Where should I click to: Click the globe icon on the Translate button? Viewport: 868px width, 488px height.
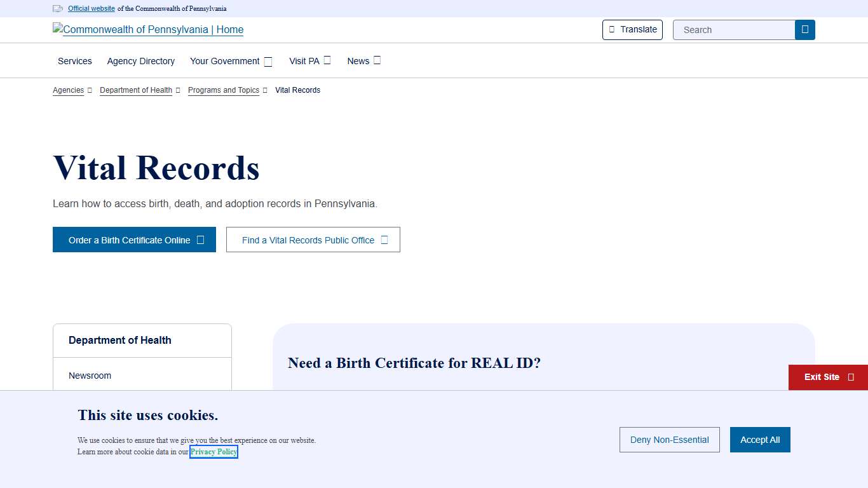click(x=612, y=30)
